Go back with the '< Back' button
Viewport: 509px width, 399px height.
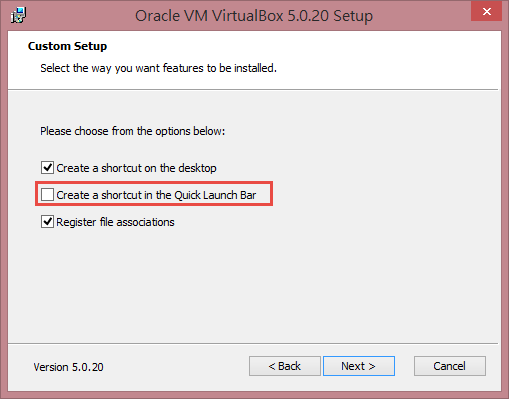(x=285, y=366)
